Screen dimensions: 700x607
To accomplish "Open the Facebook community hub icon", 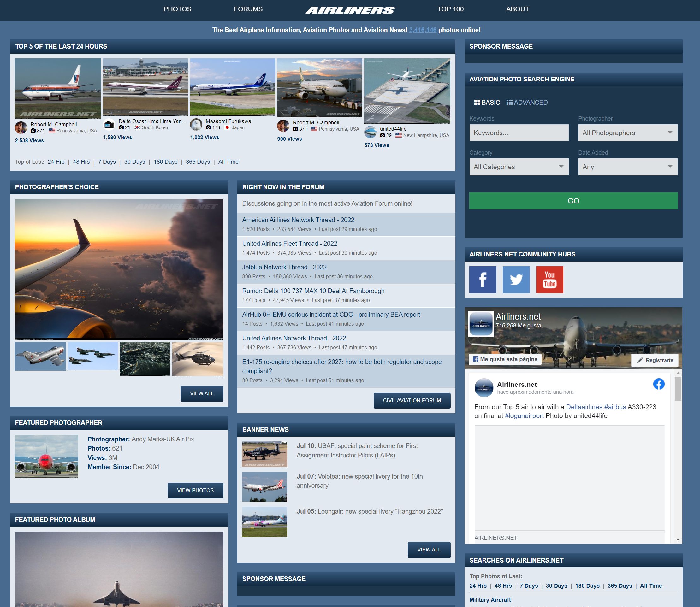I will (483, 280).
